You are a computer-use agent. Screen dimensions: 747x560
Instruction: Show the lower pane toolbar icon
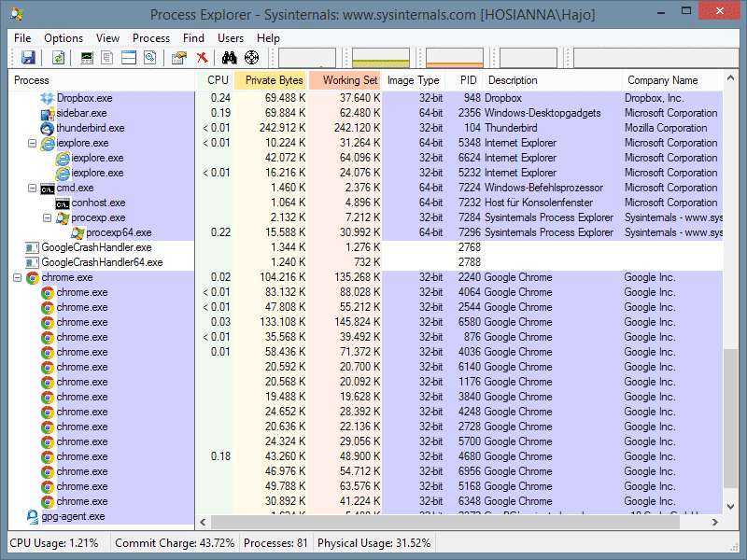pyautogui.click(x=129, y=58)
